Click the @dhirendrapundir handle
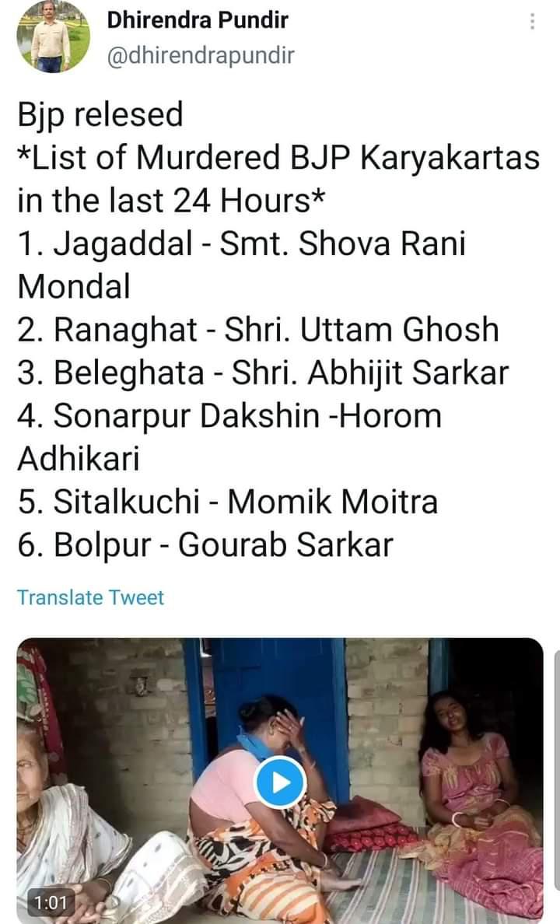The width and height of the screenshot is (560, 924). 200,56
